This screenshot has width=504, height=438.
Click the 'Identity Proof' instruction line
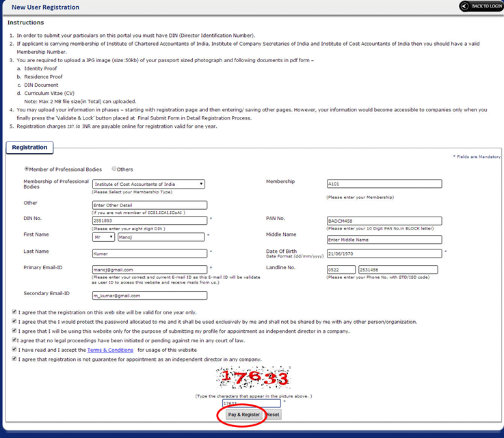pos(40,68)
